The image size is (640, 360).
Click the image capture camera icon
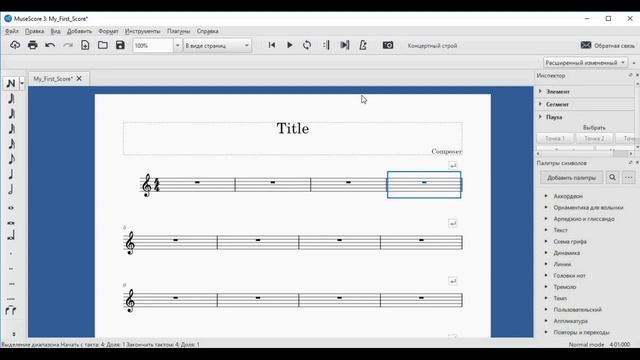[388, 45]
